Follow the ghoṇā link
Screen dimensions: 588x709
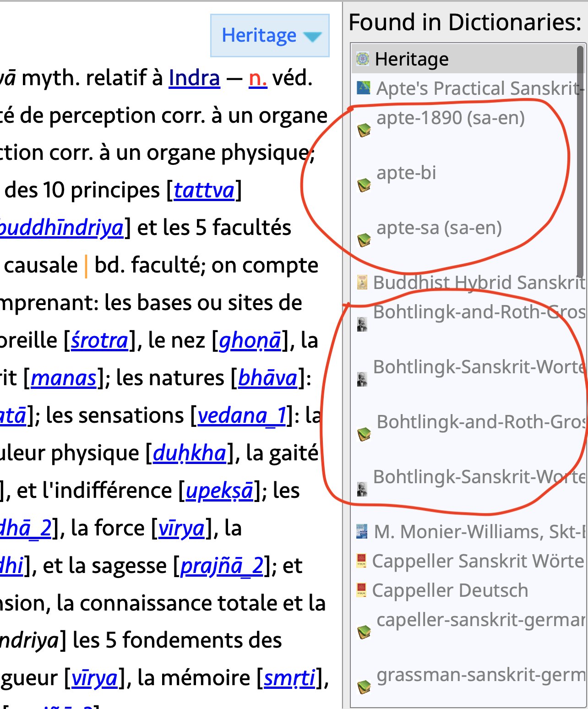(250, 341)
